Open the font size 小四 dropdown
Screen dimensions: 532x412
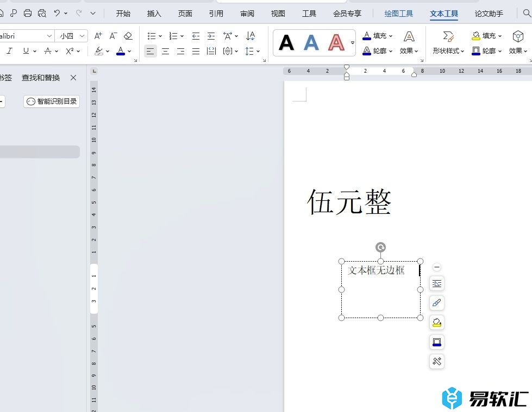(82, 36)
